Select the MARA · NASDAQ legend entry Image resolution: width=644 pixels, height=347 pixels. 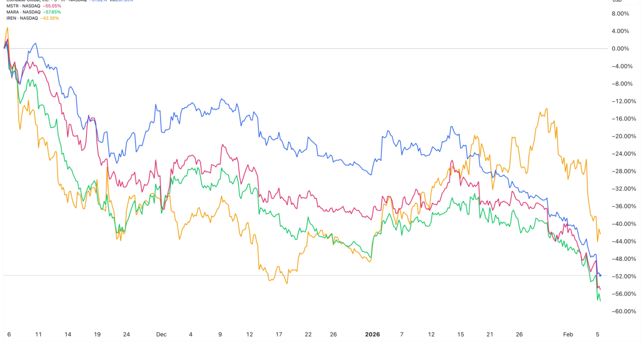tap(18, 12)
